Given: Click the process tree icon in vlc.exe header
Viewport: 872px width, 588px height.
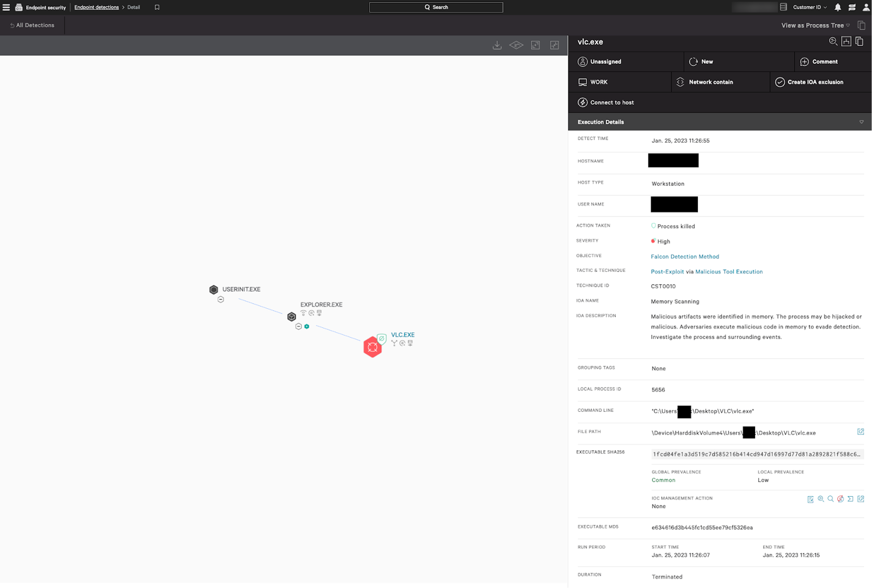Looking at the screenshot, I should pyautogui.click(x=846, y=42).
